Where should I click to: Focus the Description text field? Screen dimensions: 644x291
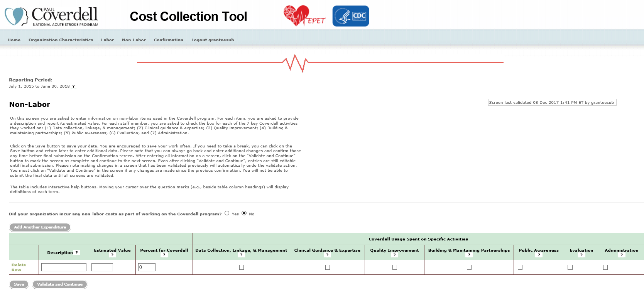64,267
